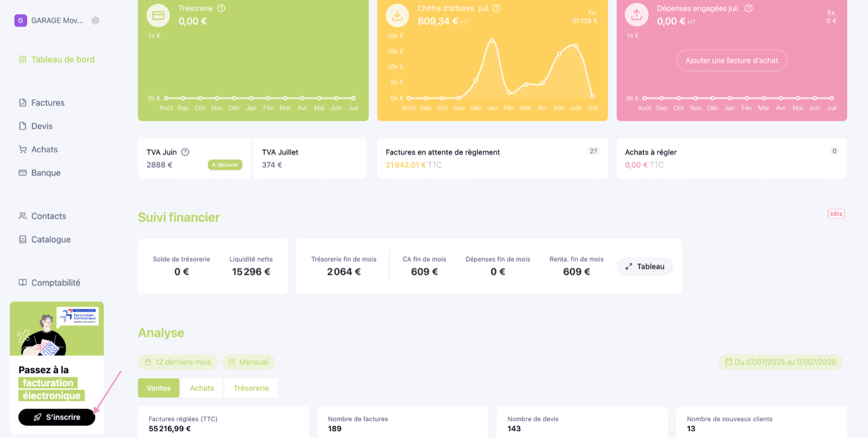Image resolution: width=868 pixels, height=438 pixels.
Task: Show help for Trésorerie card
Action: pyautogui.click(x=221, y=8)
